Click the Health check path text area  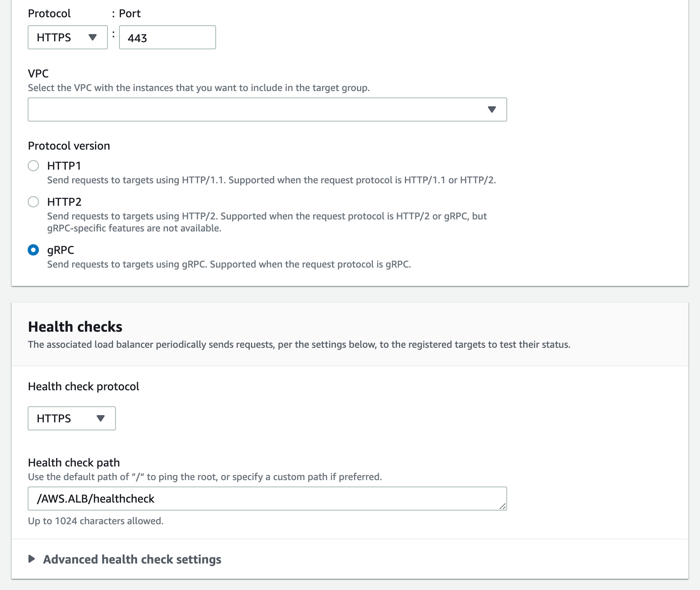[267, 499]
